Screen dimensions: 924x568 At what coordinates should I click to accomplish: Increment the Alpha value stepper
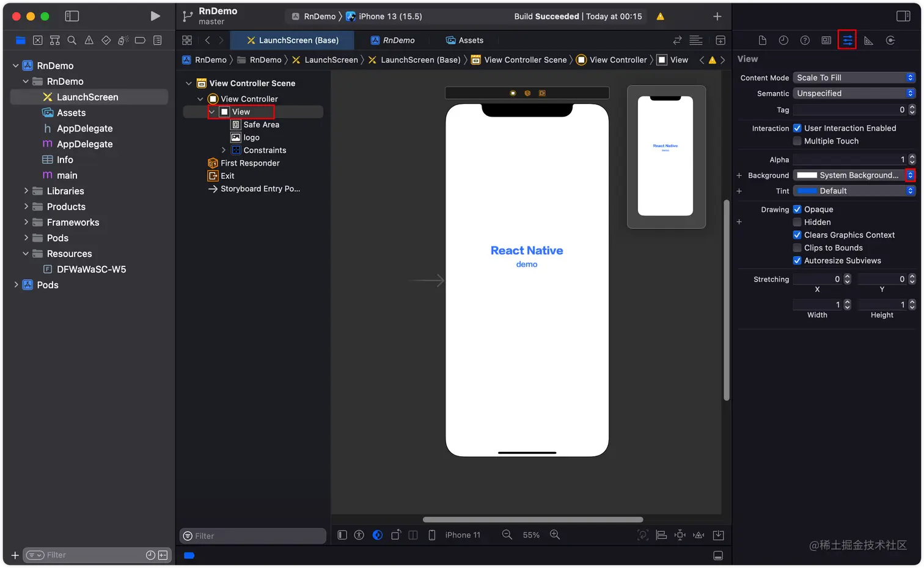(912, 157)
